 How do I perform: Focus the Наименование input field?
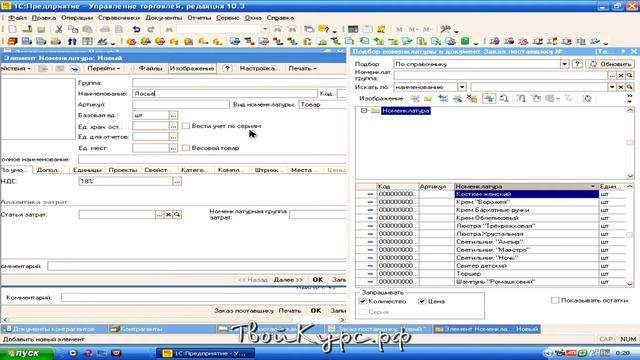point(225,93)
